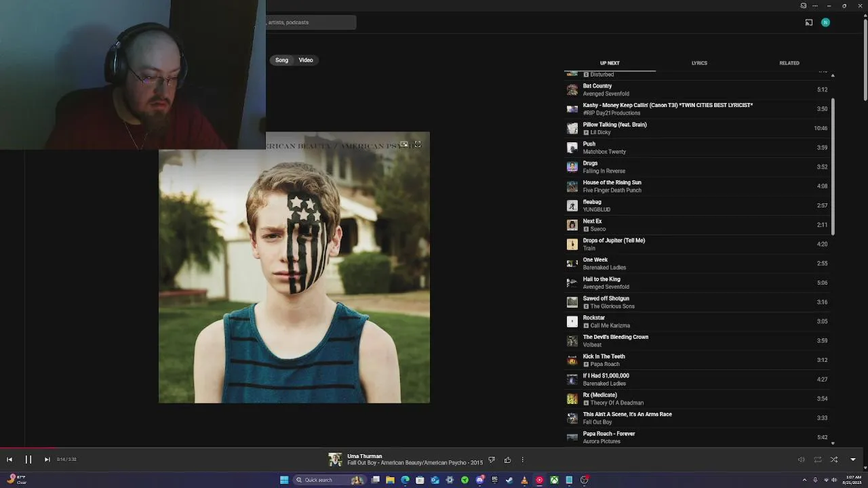This screenshot has width=868, height=488.
Task: Collapse the player page with arrow
Action: [853, 460]
